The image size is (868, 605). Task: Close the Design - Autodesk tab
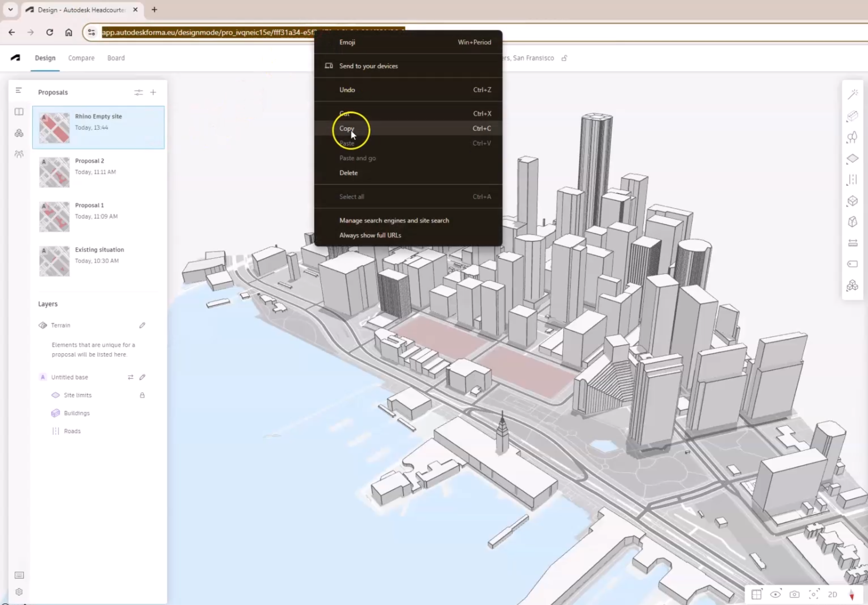pos(135,10)
